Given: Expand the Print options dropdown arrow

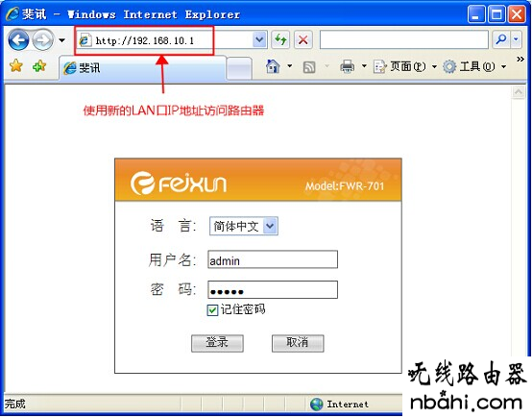Looking at the screenshot, I should point(364,66).
